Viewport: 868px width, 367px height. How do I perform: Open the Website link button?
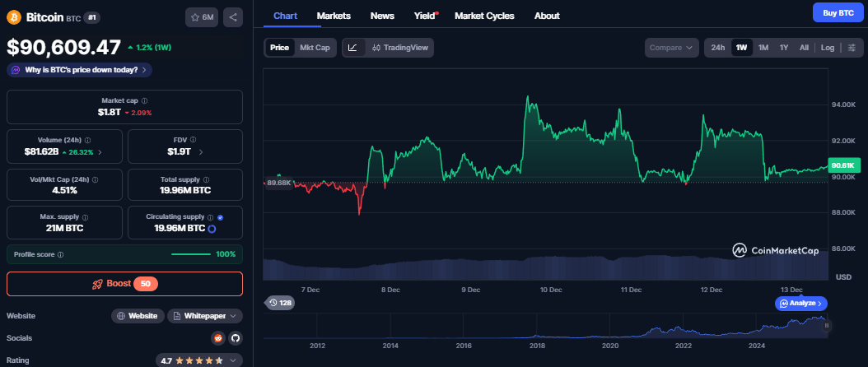point(138,316)
